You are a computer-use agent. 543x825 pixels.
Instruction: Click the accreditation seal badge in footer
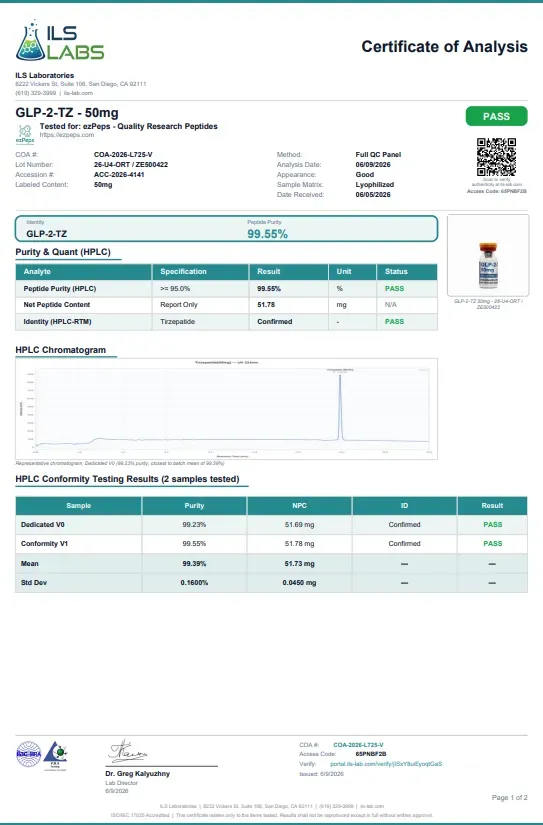pyautogui.click(x=28, y=754)
